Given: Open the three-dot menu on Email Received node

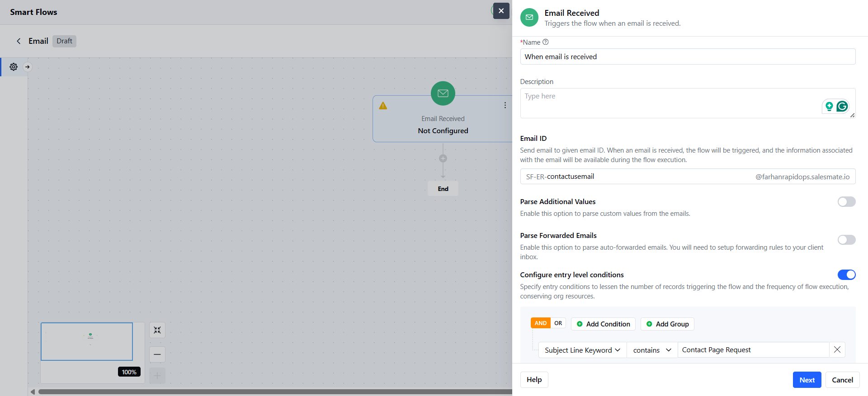Looking at the screenshot, I should click(x=505, y=105).
